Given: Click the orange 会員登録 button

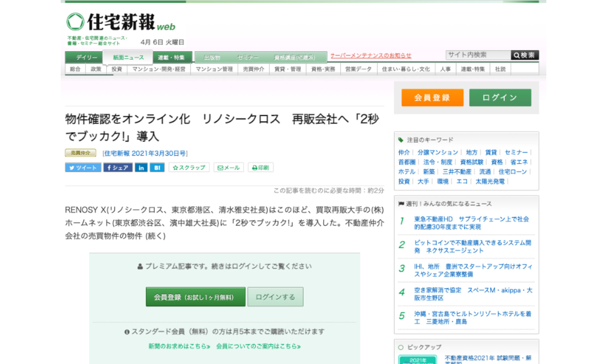Looking at the screenshot, I should tap(432, 97).
